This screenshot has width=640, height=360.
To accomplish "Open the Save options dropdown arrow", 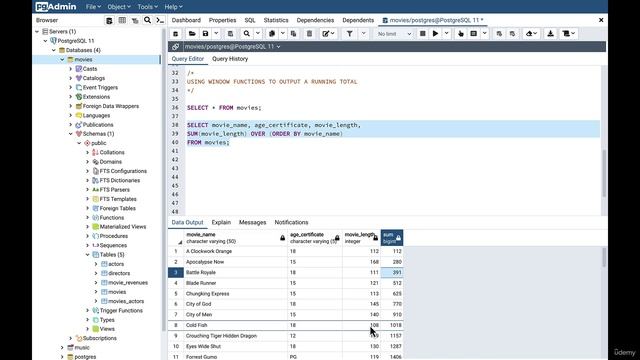I will click(x=216, y=34).
